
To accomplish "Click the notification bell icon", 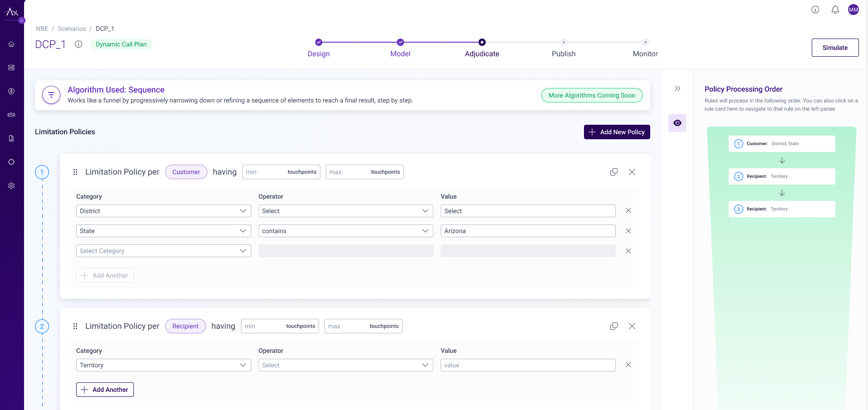I will click(835, 10).
